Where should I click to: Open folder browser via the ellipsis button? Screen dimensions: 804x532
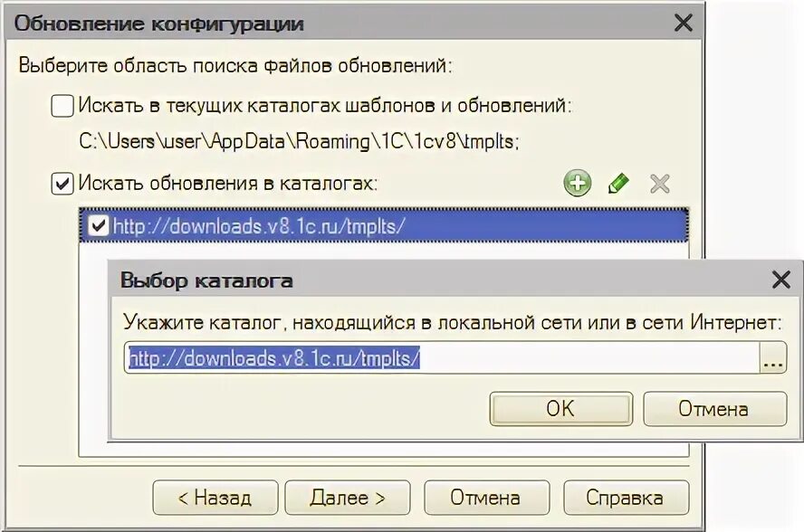tap(772, 357)
